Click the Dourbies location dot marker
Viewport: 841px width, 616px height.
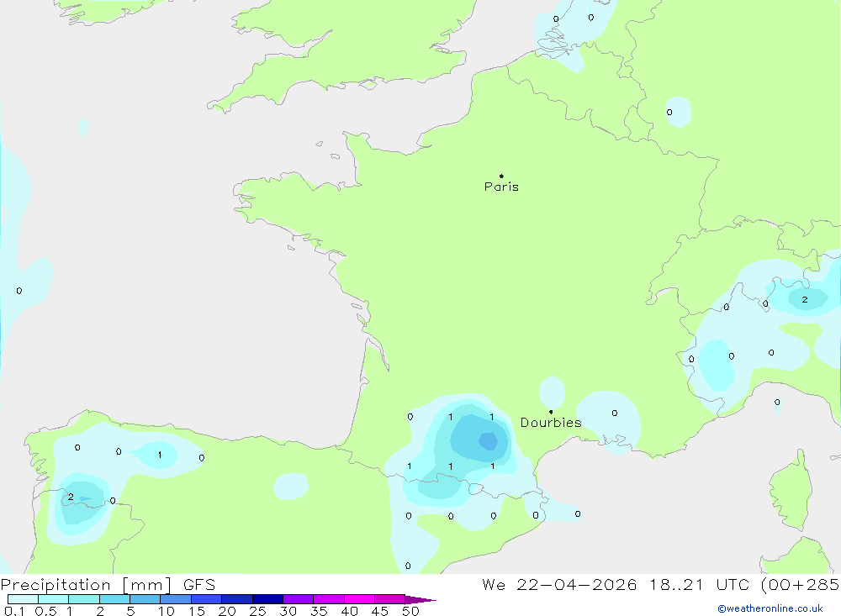551,412
